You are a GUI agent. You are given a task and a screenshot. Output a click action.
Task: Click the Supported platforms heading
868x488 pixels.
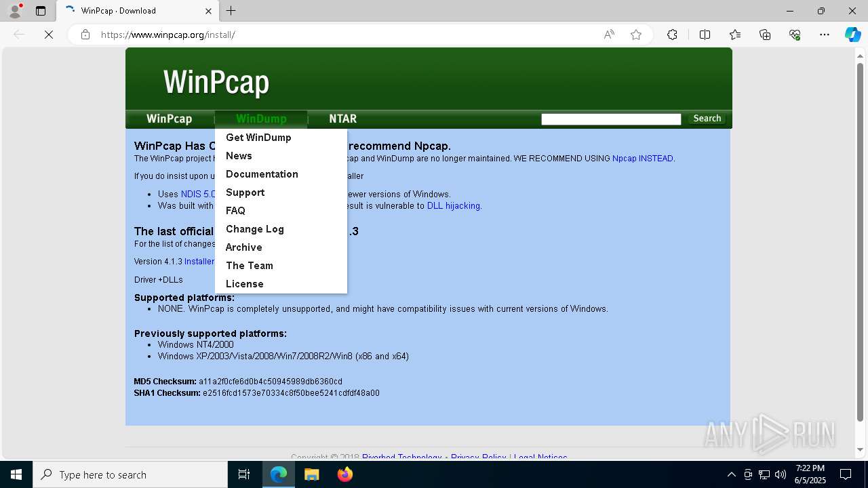184,298
